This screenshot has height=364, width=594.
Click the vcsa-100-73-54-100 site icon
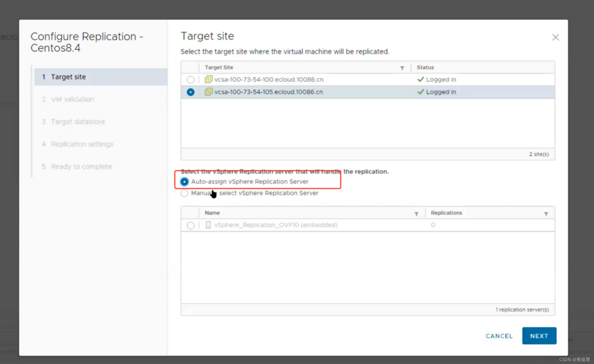208,79
